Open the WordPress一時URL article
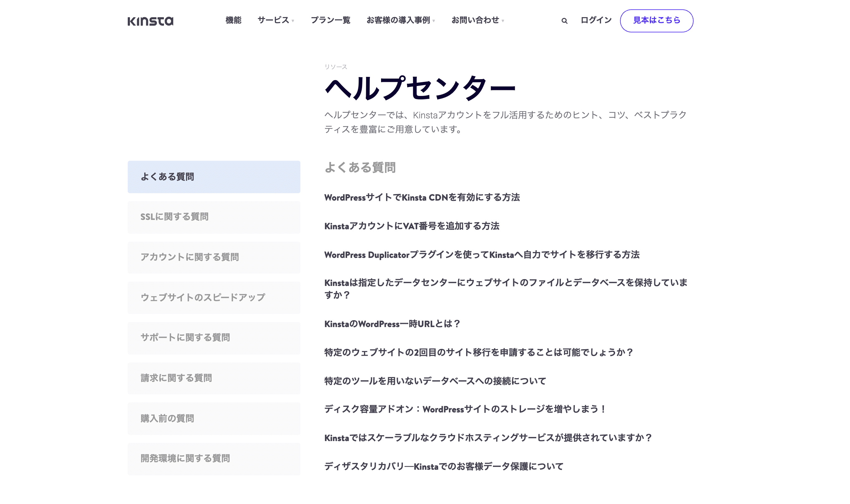This screenshot has width=850, height=504. point(392,324)
